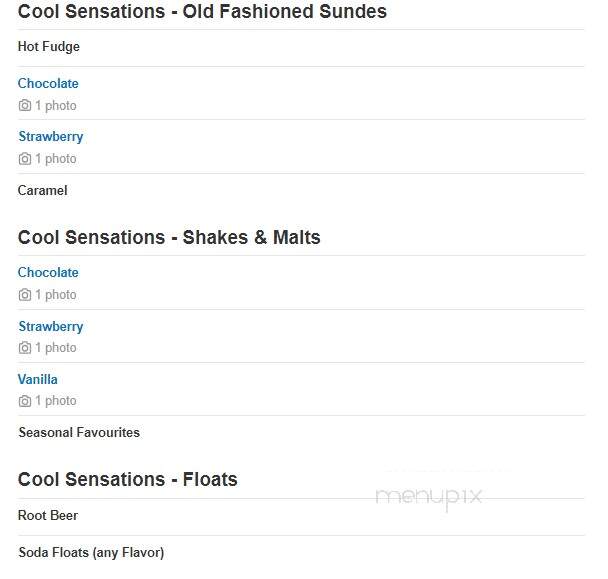Open the Chocolate link in Shakes & Malts
The width and height of the screenshot is (608, 579).
click(48, 273)
